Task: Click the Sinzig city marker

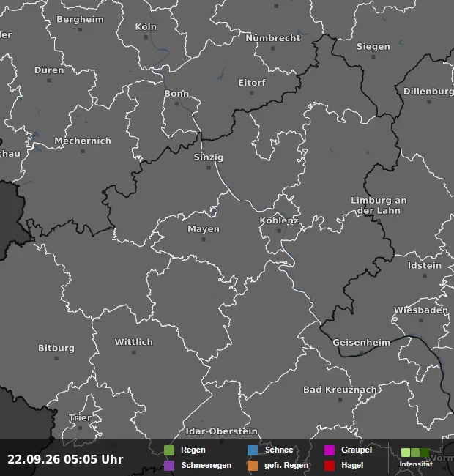Action: click(209, 168)
